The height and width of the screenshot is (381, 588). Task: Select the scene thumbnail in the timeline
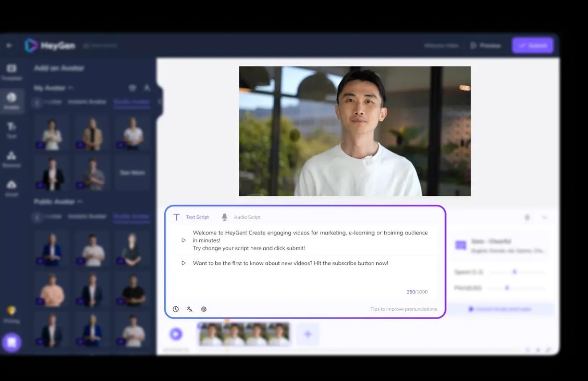click(244, 334)
